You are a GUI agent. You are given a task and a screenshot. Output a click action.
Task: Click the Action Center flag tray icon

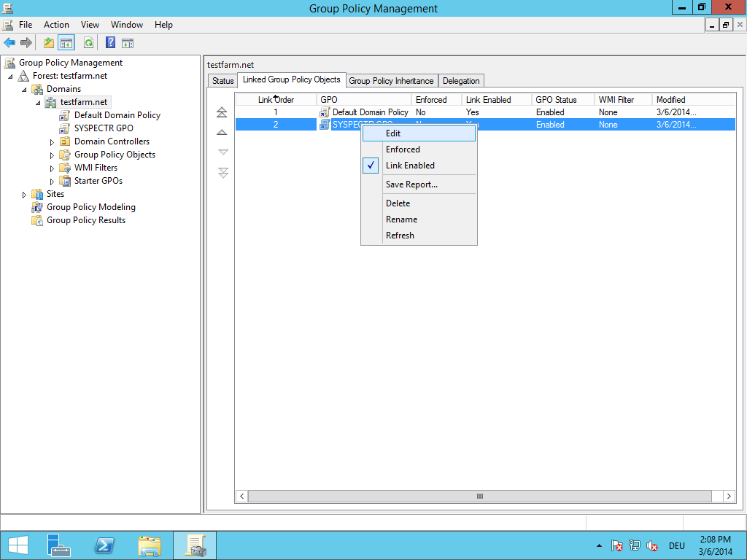[617, 545]
